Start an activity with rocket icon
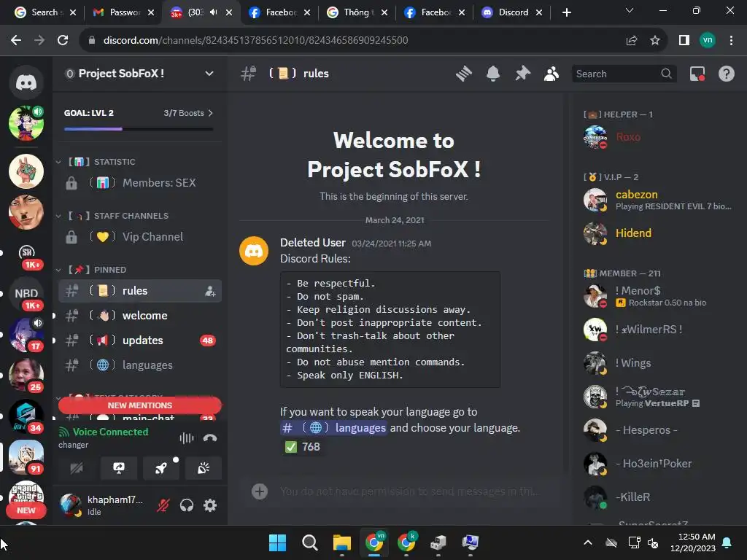The height and width of the screenshot is (560, 747). [x=161, y=469]
